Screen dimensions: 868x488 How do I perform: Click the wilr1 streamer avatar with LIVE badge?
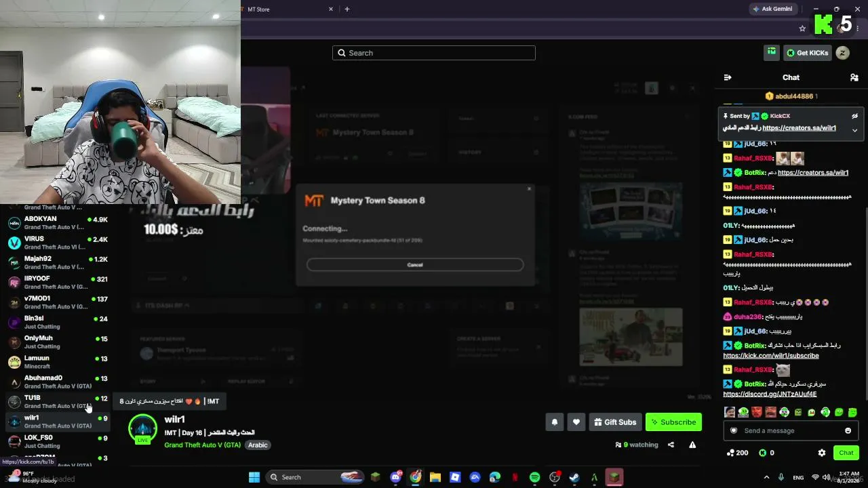pyautogui.click(x=142, y=429)
